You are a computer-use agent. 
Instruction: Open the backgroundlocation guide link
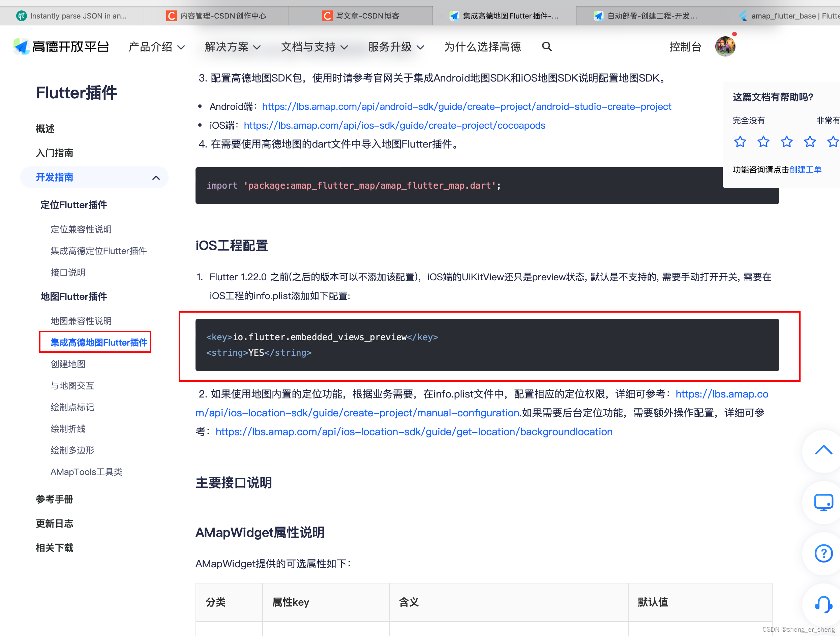[x=414, y=432]
